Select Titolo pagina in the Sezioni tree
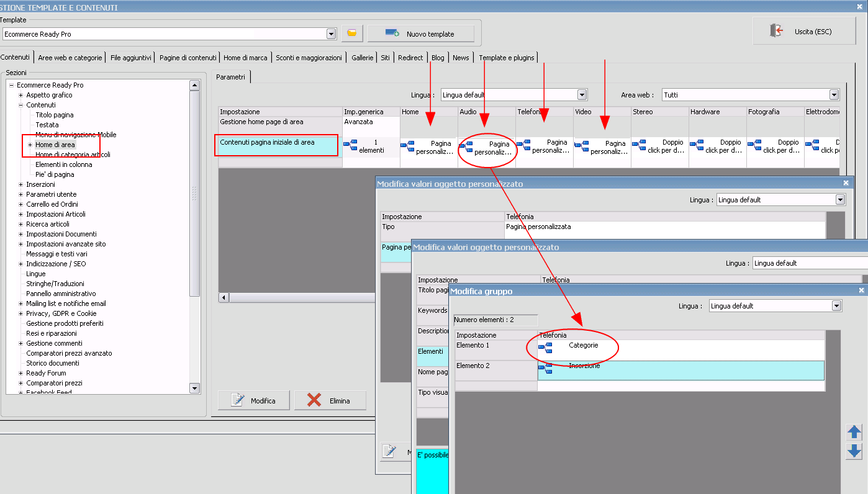The image size is (868, 494). click(55, 115)
